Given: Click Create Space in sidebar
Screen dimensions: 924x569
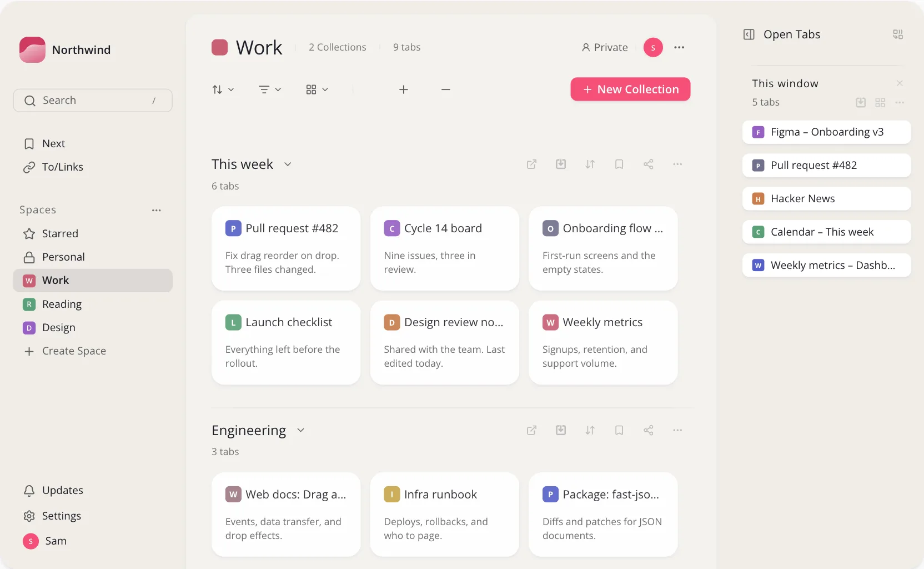Looking at the screenshot, I should (x=93, y=351).
